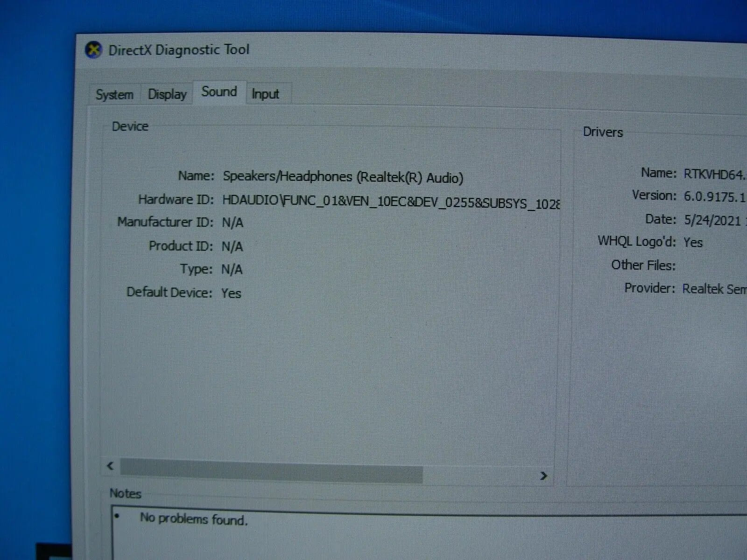The image size is (747, 560).
Task: Go to the Input tab
Action: 265,94
